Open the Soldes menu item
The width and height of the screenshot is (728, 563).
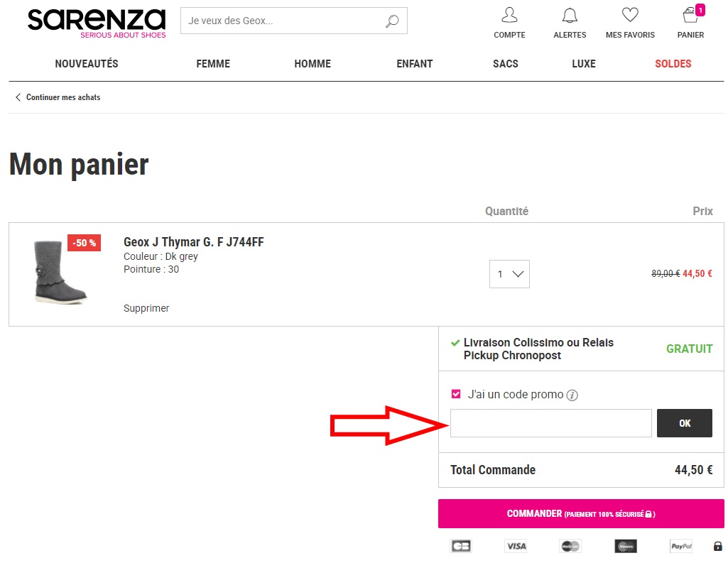(x=673, y=64)
